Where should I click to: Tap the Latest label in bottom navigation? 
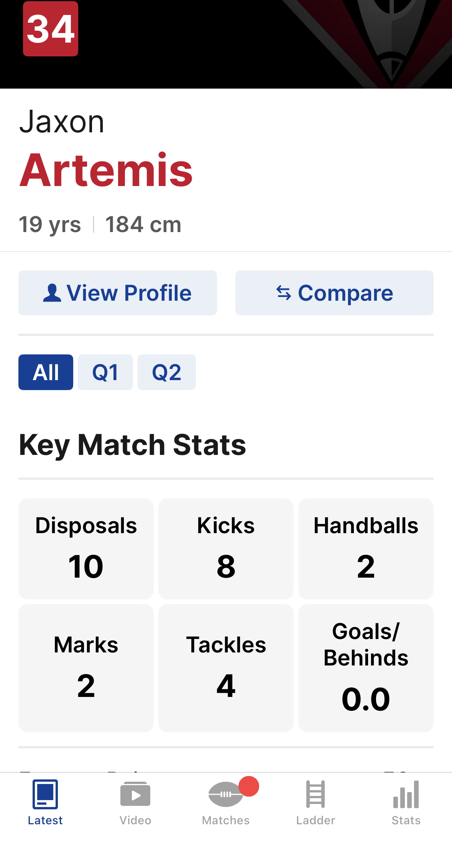[45, 820]
